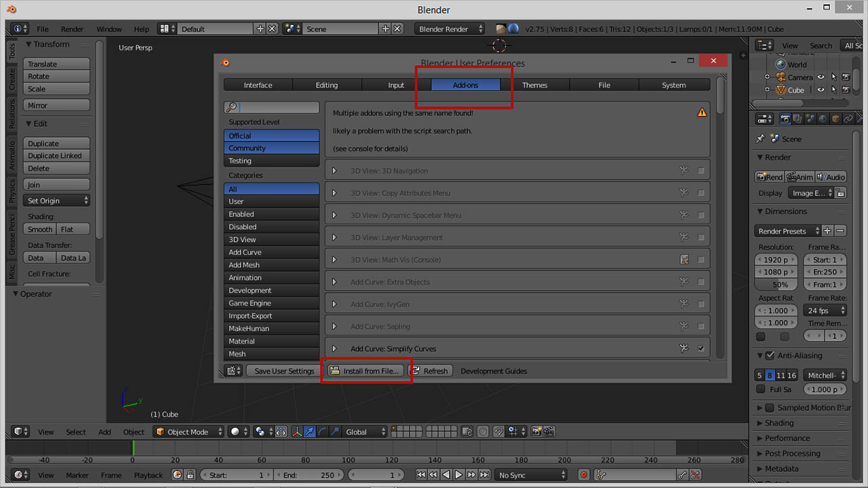
Task: Enable the Copy Attributes Menu addon checkbox
Action: tap(701, 193)
